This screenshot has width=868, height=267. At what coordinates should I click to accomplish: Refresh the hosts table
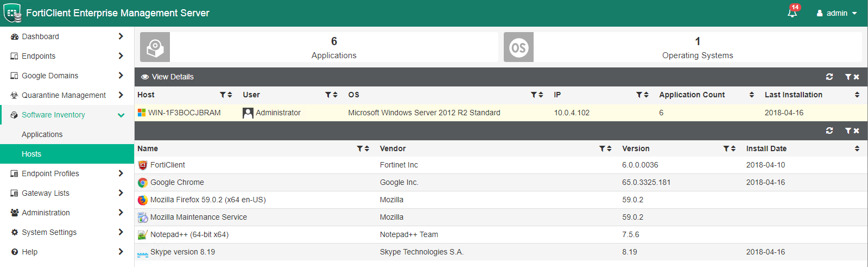coord(829,77)
